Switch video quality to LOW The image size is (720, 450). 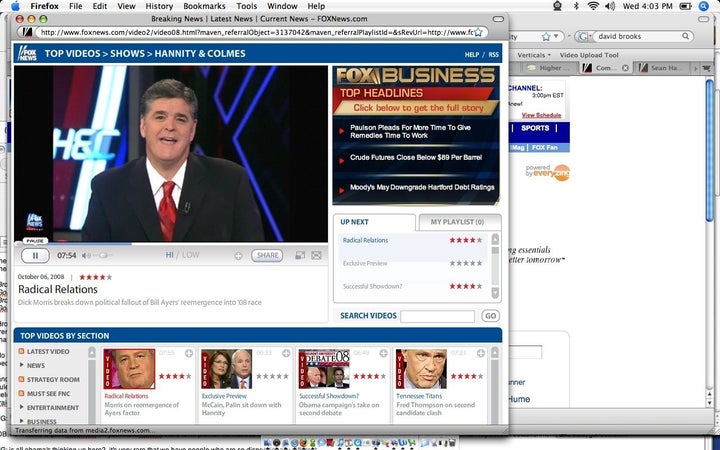[x=191, y=255]
